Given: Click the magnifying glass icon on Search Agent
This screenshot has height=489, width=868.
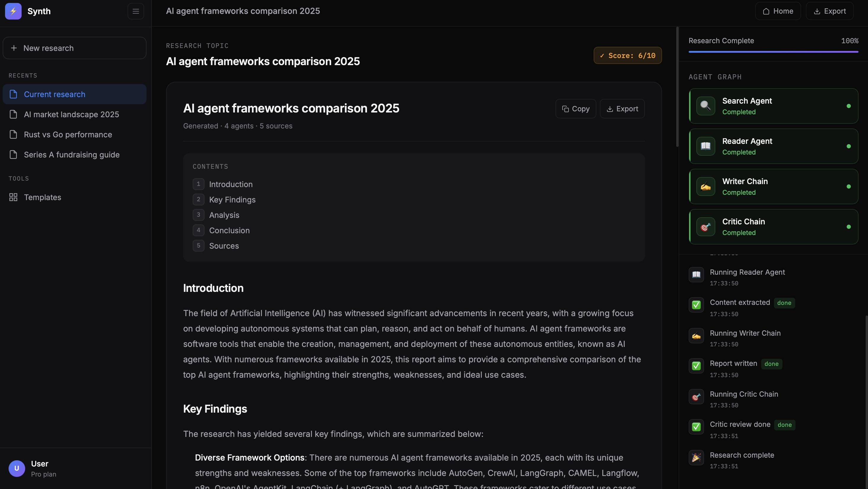Looking at the screenshot, I should point(706,106).
